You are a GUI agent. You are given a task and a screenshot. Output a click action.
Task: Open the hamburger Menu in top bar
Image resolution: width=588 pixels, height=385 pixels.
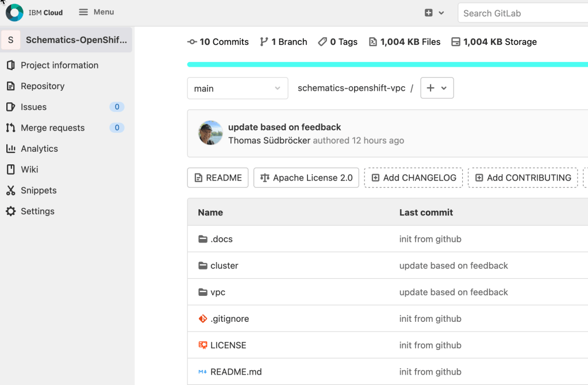click(97, 12)
